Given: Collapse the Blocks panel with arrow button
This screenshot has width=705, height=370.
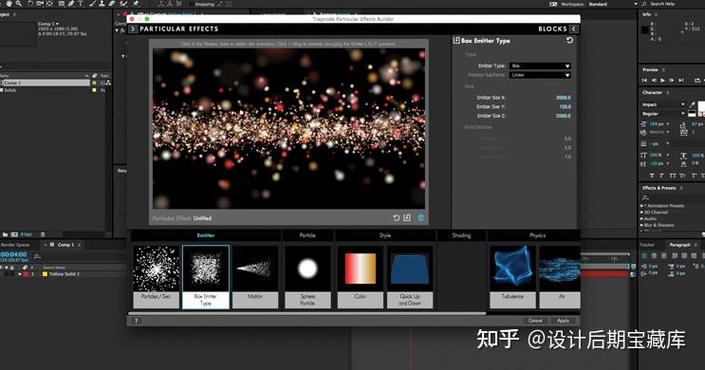Looking at the screenshot, I should click(x=574, y=29).
